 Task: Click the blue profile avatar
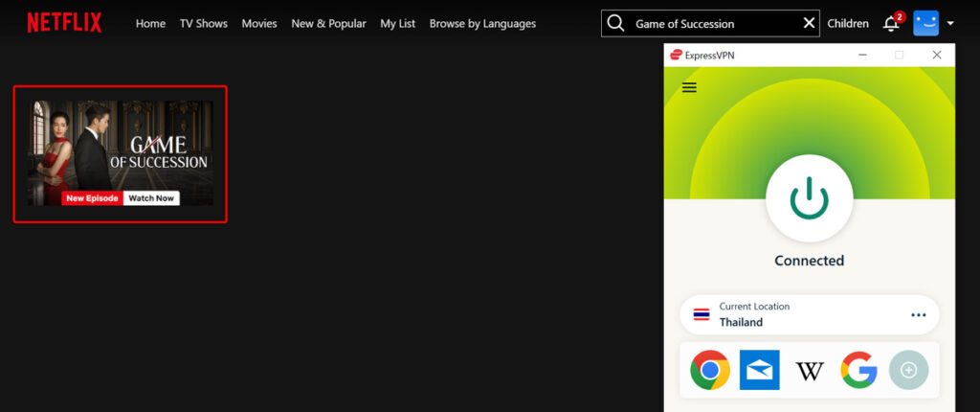pos(926,23)
